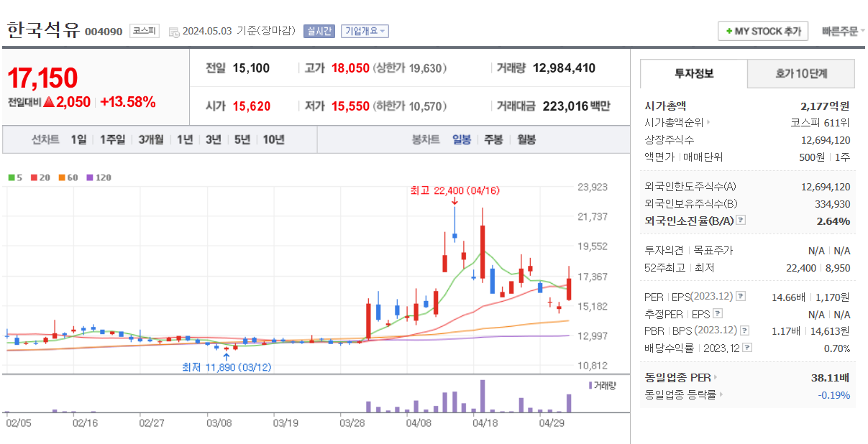Click the stock code 004090
The image size is (868, 444).
pos(104,32)
